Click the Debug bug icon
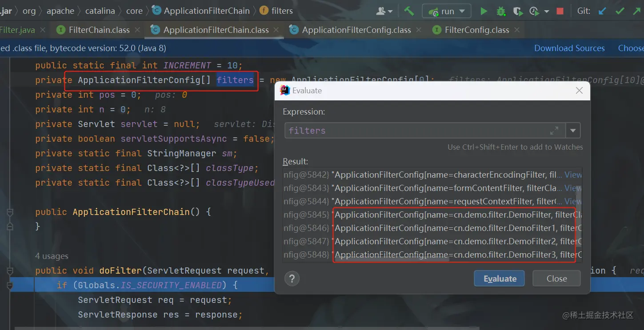This screenshot has width=644, height=330. [x=501, y=11]
